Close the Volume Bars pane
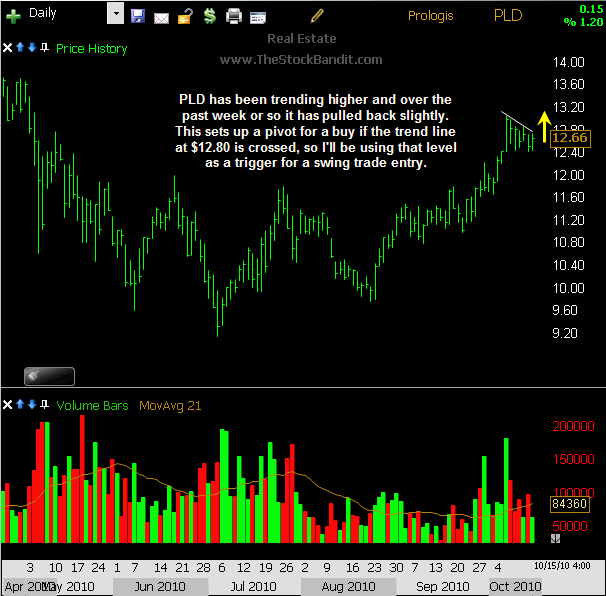This screenshot has width=606, height=596. (x=8, y=405)
